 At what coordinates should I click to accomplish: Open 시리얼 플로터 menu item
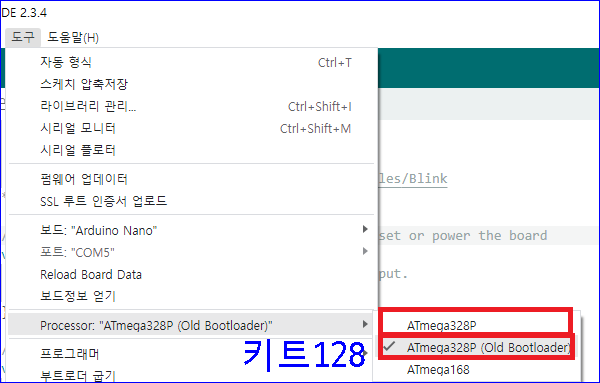point(191,150)
